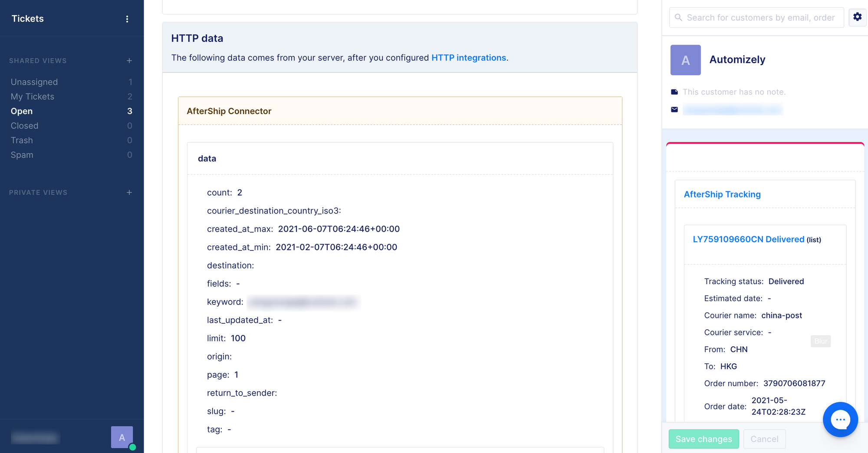Click the Automizely customer name
868x453 pixels.
pyautogui.click(x=737, y=59)
